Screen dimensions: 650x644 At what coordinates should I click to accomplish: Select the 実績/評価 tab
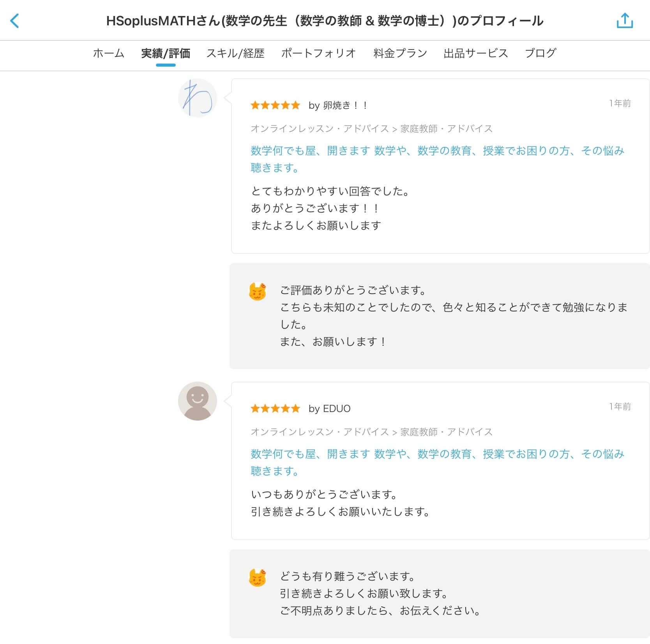(x=166, y=53)
